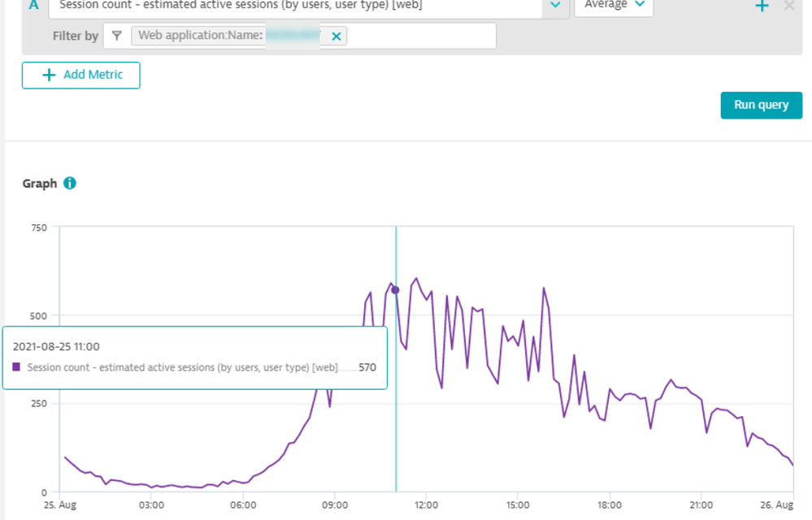
Task: Remove the Web application:Name filter chip
Action: (337, 36)
